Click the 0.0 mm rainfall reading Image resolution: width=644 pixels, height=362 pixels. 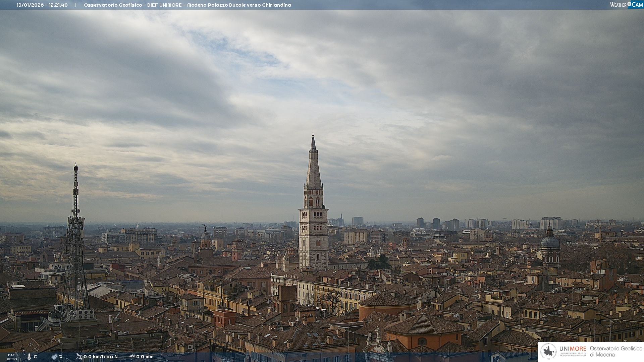tap(145, 357)
